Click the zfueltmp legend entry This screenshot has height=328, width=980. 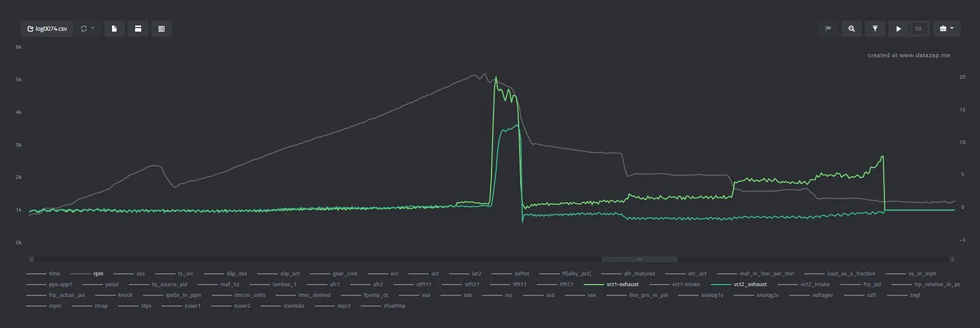tap(383, 306)
